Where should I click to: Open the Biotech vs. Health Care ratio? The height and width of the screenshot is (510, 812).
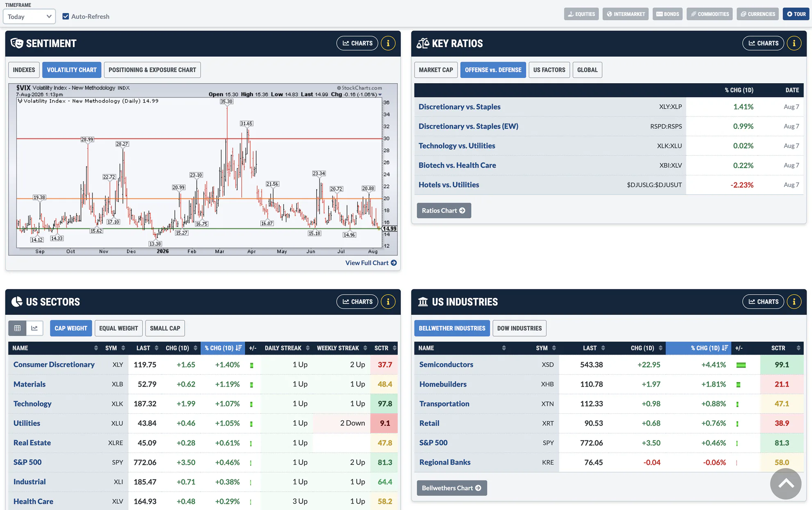(x=457, y=165)
